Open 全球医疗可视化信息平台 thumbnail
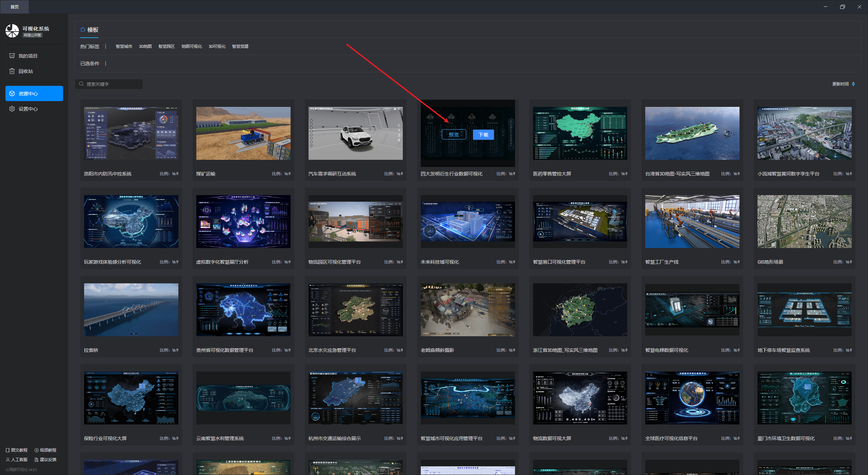This screenshot has height=475, width=868. point(692,398)
